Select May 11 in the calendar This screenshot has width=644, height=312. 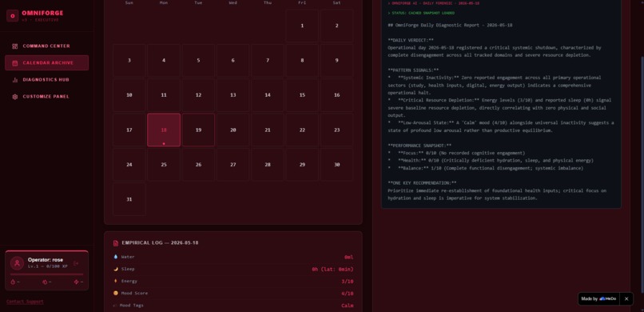[x=164, y=95]
